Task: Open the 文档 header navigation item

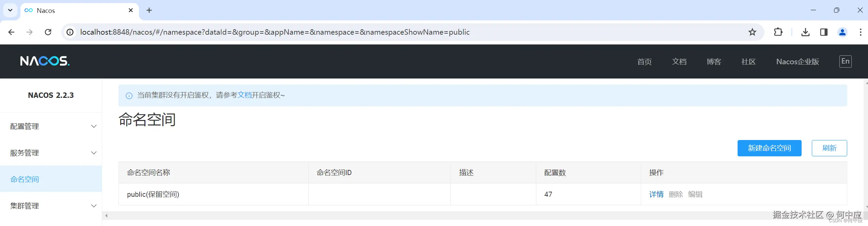Action: (679, 62)
